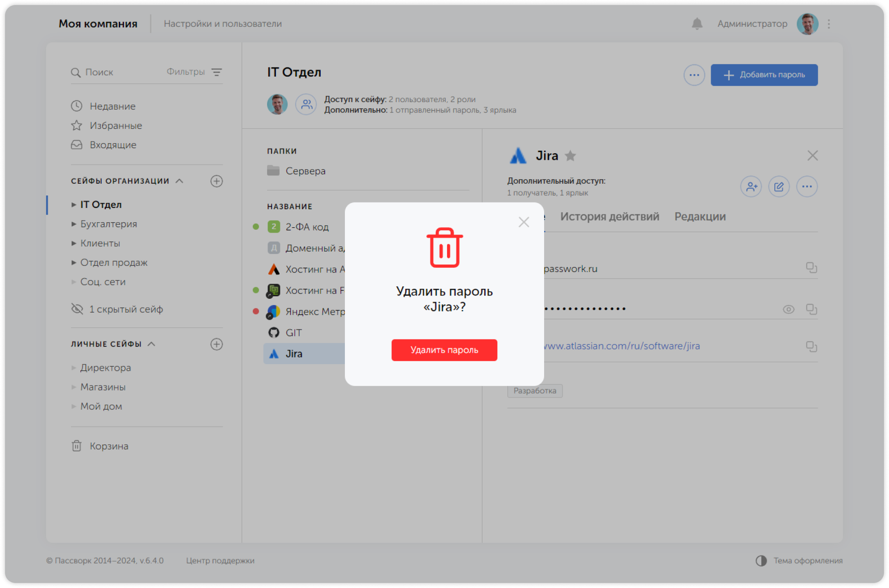889x588 pixels.
Task: Show the password with the eye icon
Action: [788, 309]
